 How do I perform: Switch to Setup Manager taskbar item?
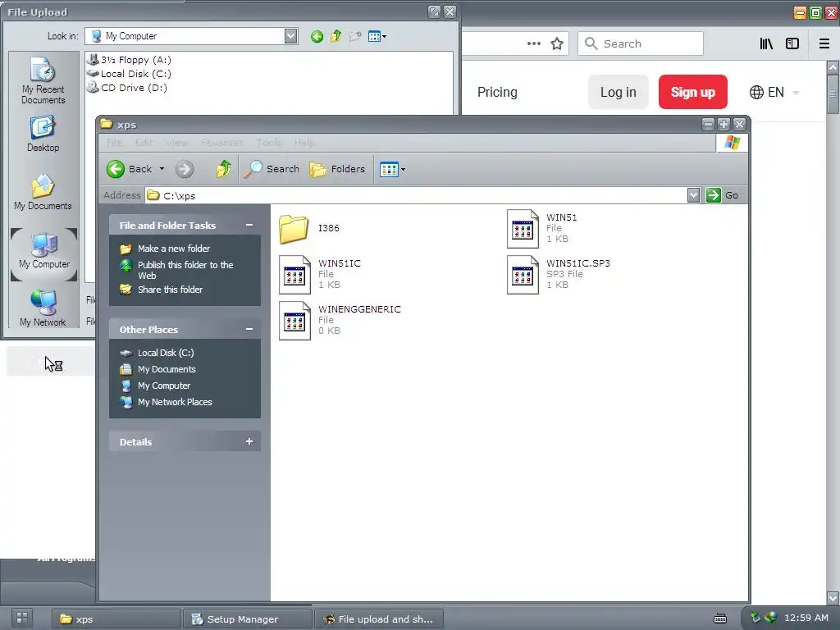[247, 619]
